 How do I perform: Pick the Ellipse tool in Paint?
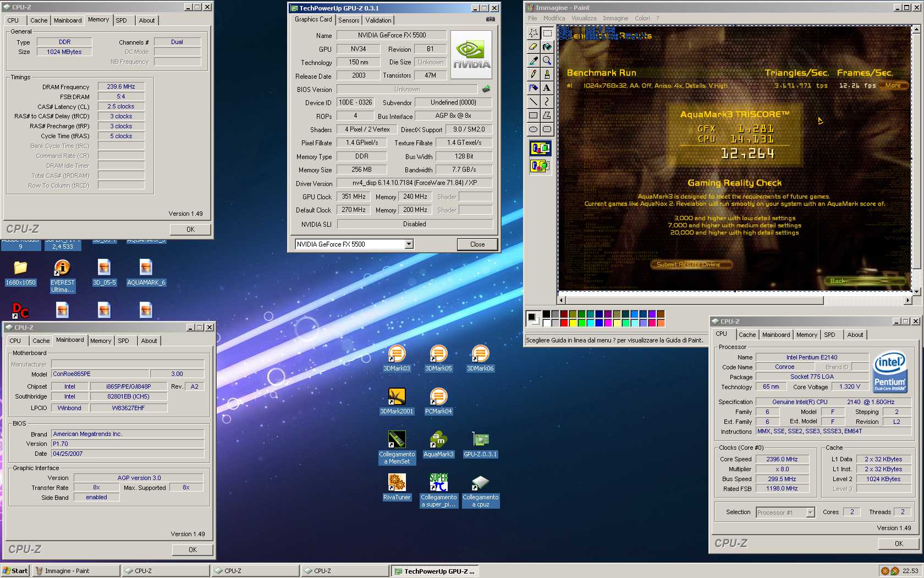pyautogui.click(x=533, y=129)
